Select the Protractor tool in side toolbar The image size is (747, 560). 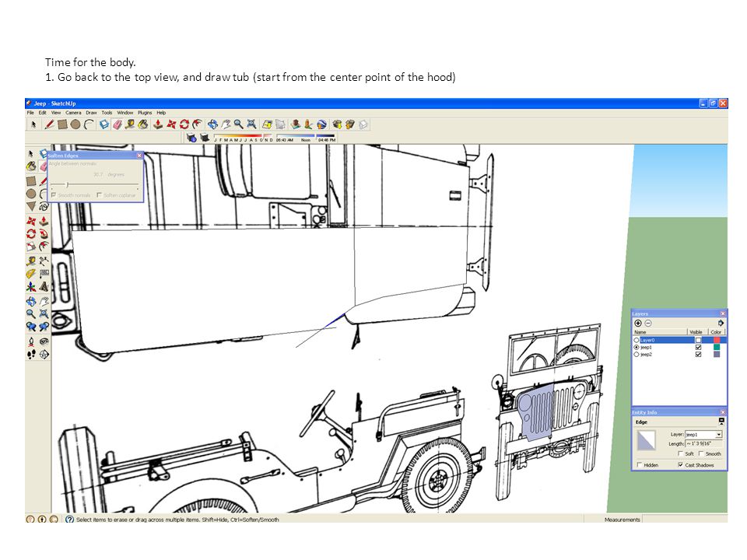[x=31, y=273]
